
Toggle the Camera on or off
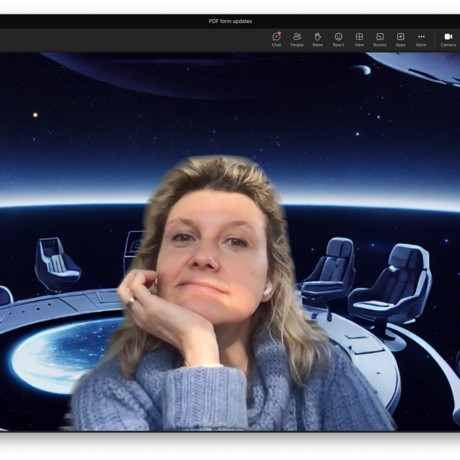click(448, 36)
